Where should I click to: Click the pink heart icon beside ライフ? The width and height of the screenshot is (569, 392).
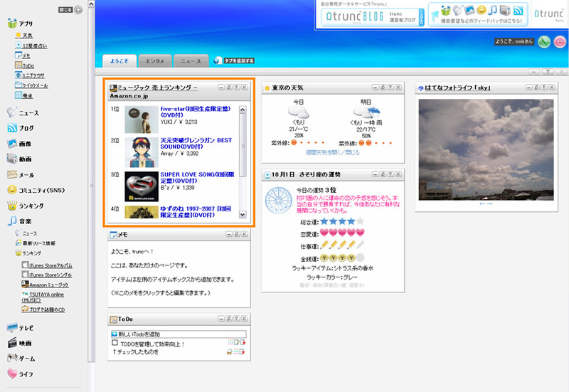click(12, 373)
